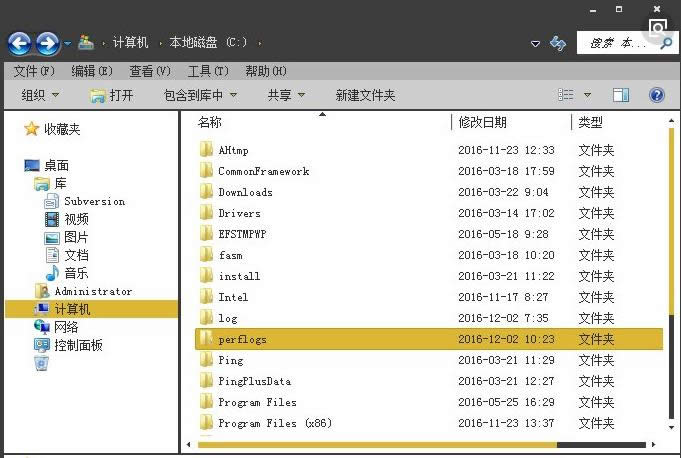The width and height of the screenshot is (681, 458).
Task: Open the Recycle Bin in navigation pane
Action: pos(41,364)
